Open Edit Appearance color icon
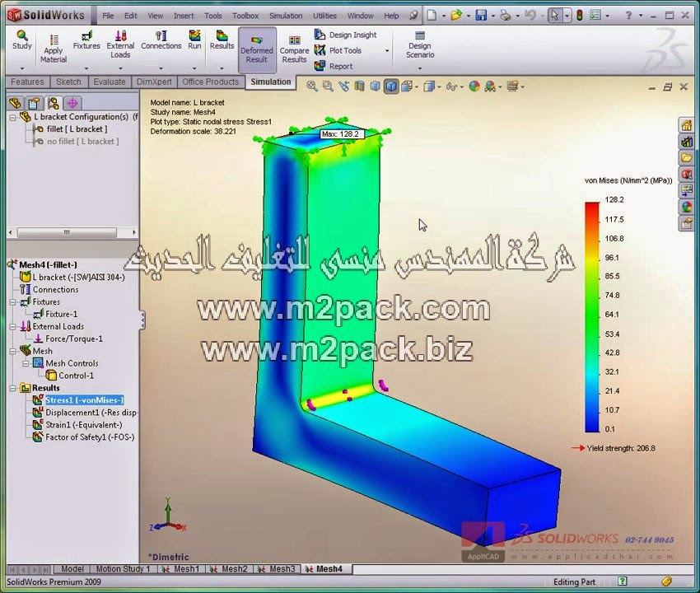 [474, 86]
